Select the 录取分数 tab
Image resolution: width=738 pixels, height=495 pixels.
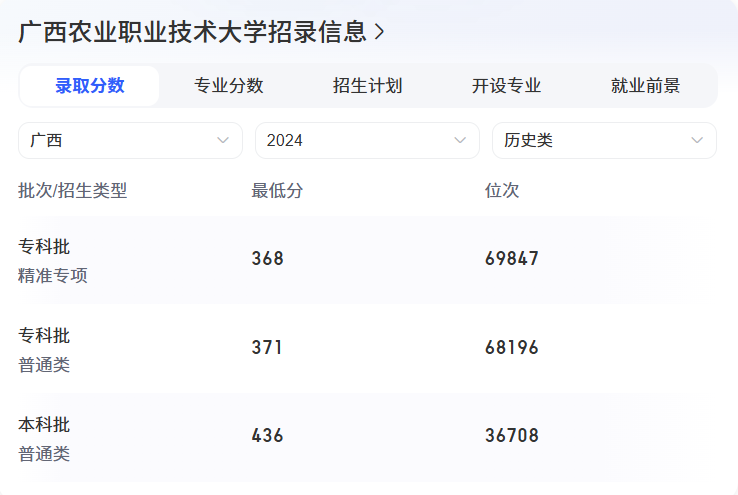[89, 86]
